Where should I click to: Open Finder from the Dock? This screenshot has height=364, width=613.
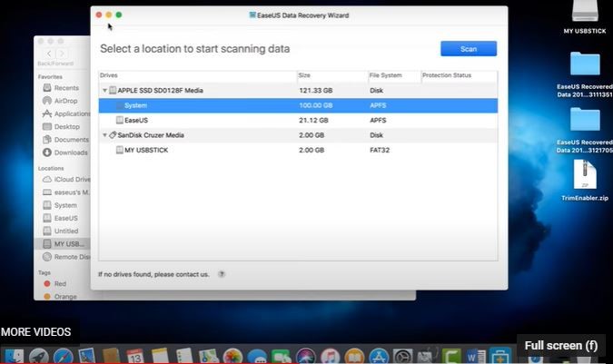[14, 356]
